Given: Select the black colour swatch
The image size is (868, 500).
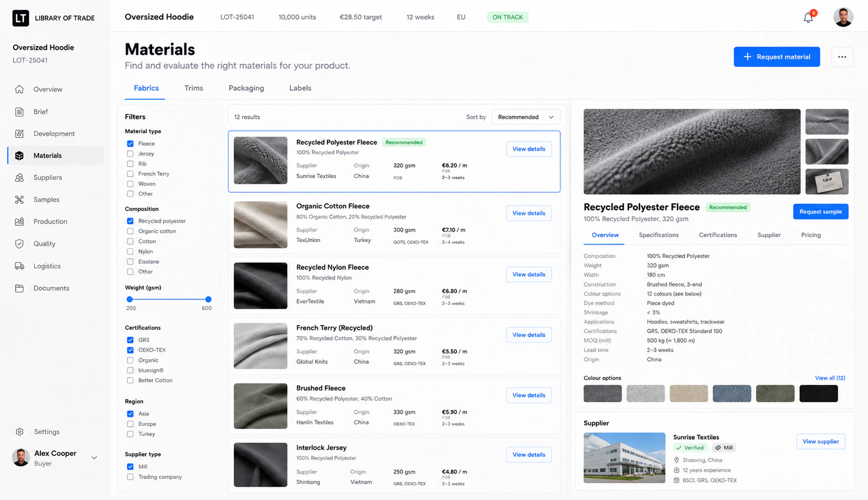Looking at the screenshot, I should (819, 393).
